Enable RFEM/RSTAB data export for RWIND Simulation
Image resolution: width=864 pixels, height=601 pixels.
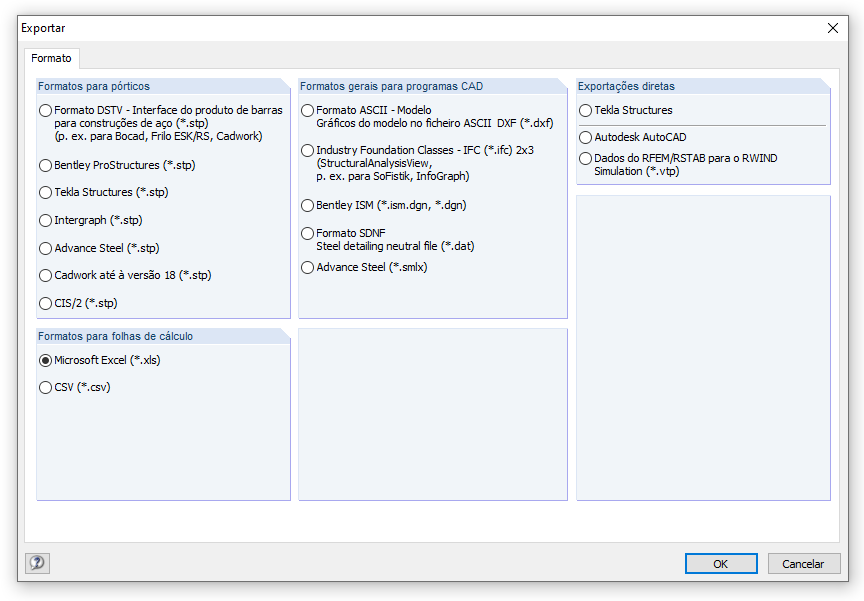pos(583,158)
